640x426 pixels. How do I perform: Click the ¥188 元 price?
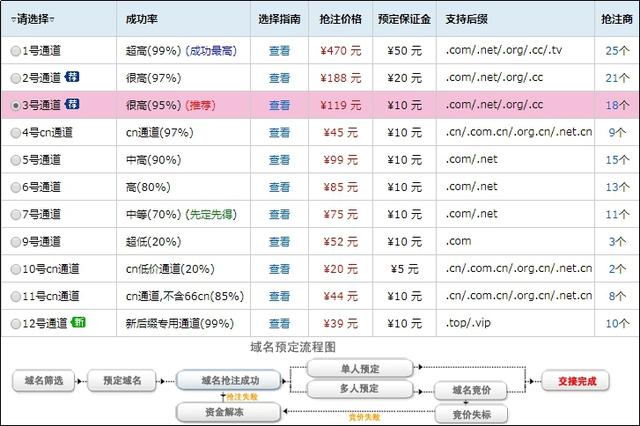coord(340,78)
